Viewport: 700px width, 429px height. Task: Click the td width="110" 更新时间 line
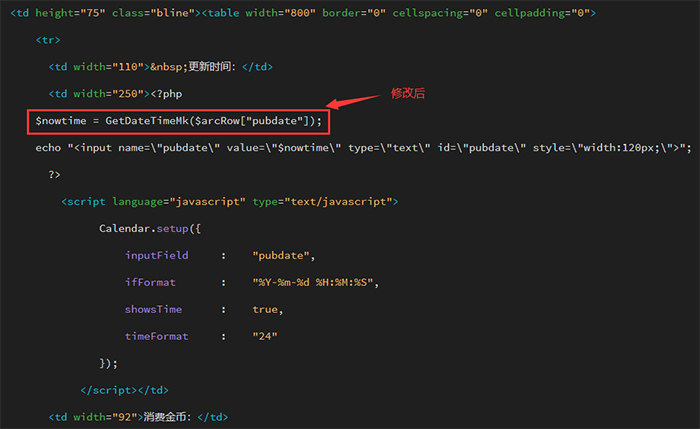coord(160,67)
